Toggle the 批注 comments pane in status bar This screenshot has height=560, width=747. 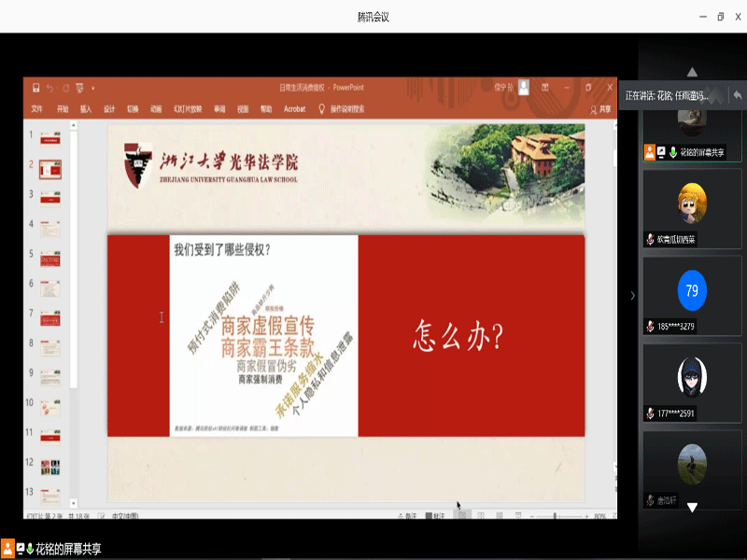[x=435, y=515]
